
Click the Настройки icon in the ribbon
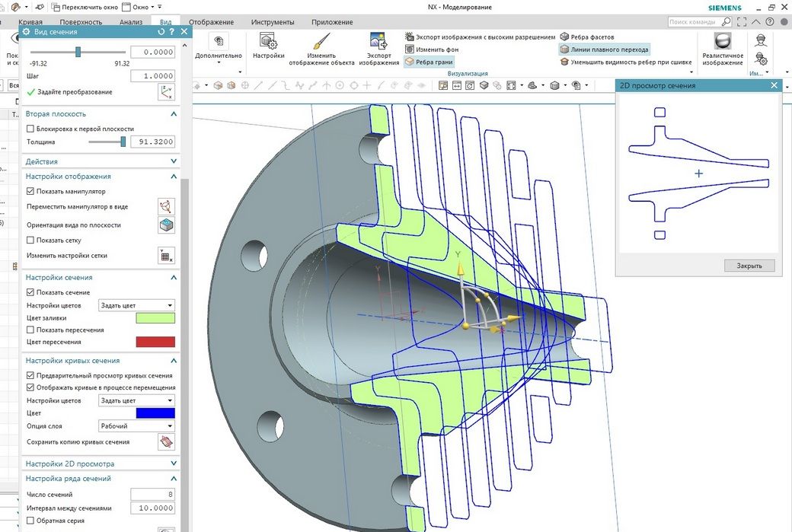267,41
